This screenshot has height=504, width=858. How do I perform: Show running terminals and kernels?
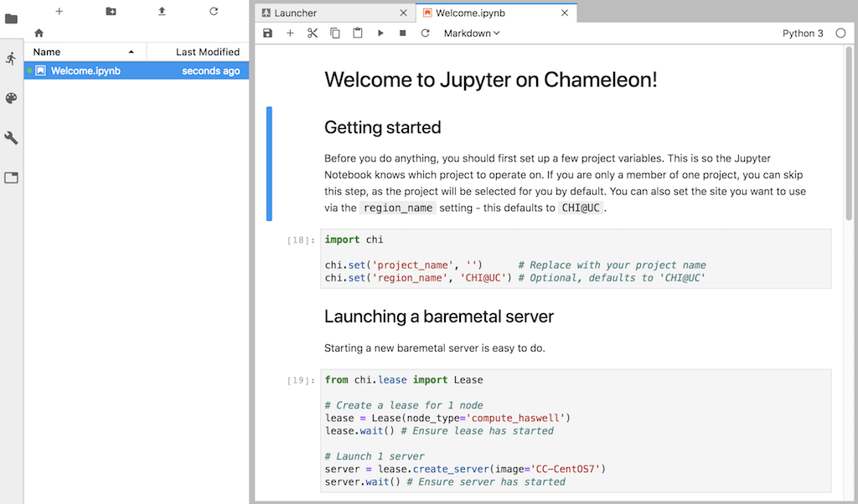[11, 58]
